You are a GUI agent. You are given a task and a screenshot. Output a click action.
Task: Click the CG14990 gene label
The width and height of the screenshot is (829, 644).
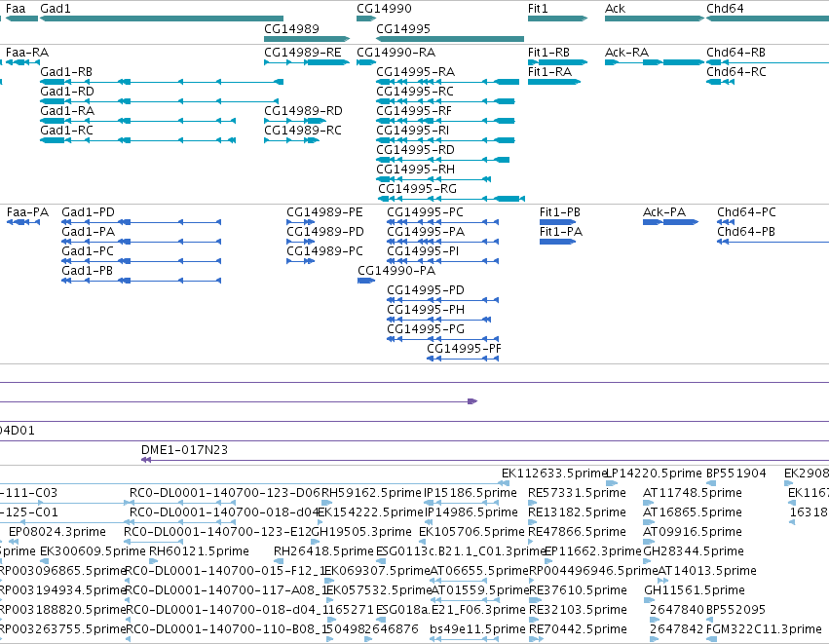[384, 9]
